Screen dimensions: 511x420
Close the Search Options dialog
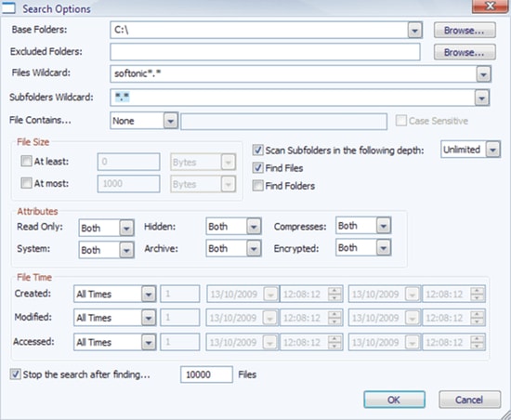490,6
